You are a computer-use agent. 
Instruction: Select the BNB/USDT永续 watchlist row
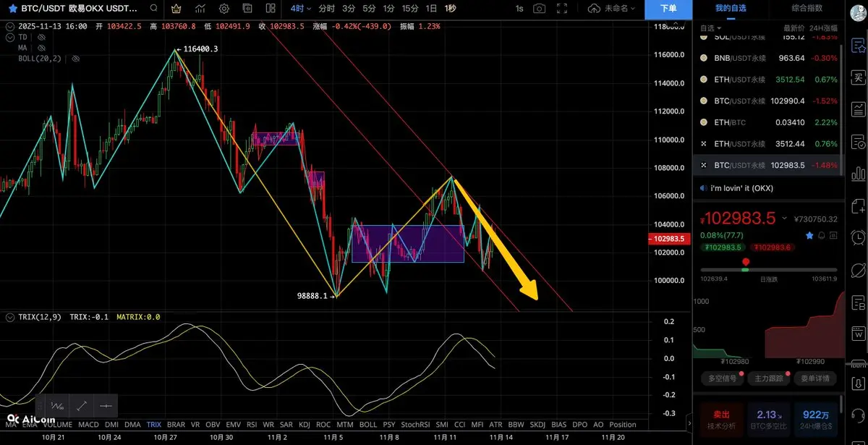coord(768,58)
